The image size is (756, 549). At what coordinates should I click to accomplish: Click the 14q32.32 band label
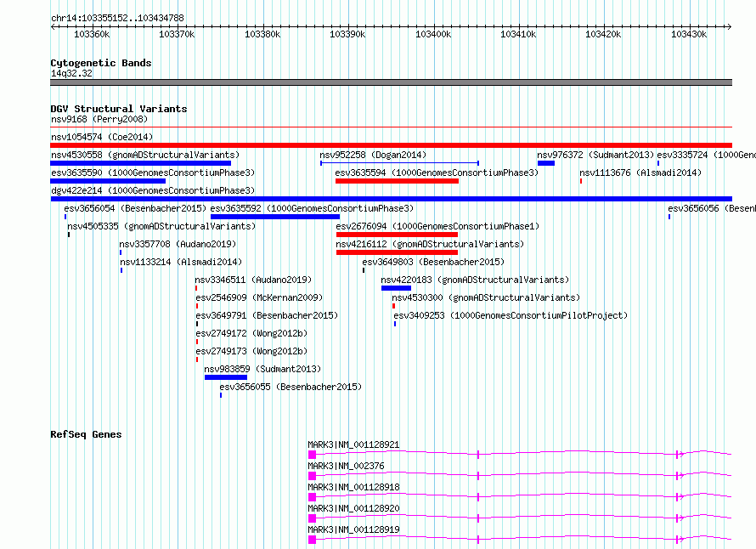pos(71,73)
